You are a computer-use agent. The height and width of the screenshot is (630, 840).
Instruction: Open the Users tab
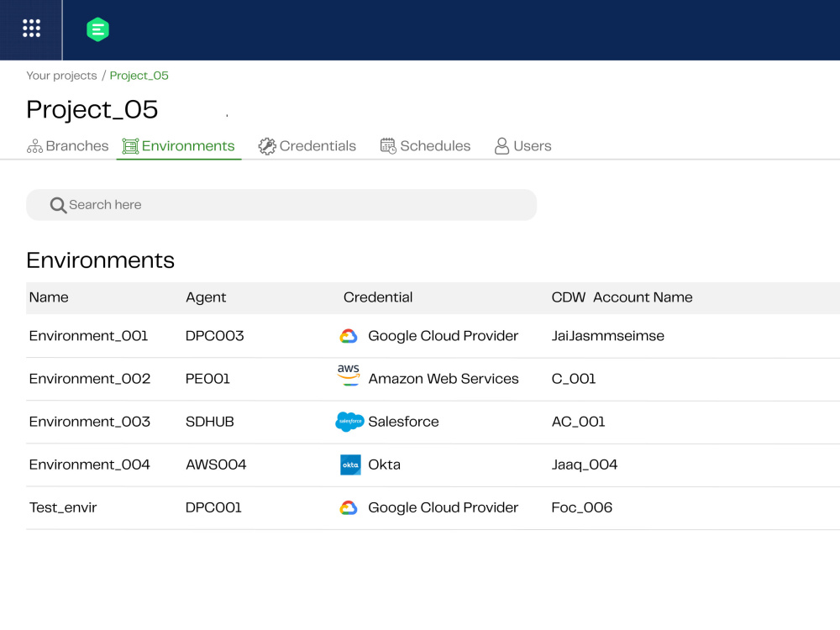point(522,146)
